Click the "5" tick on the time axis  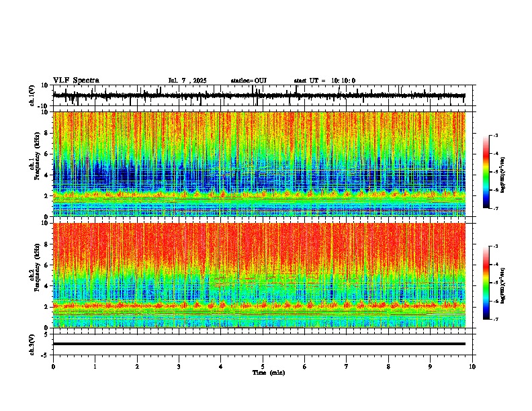[x=263, y=367]
